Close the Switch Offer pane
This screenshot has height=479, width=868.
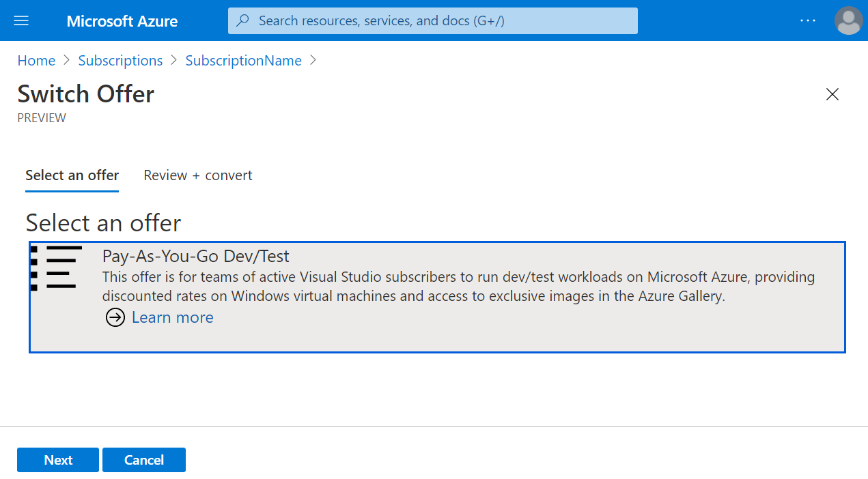tap(832, 94)
